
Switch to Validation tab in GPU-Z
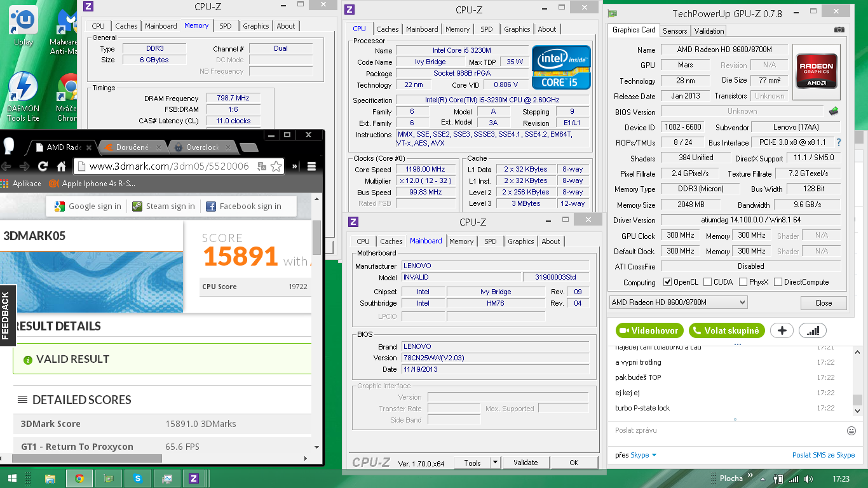click(709, 30)
